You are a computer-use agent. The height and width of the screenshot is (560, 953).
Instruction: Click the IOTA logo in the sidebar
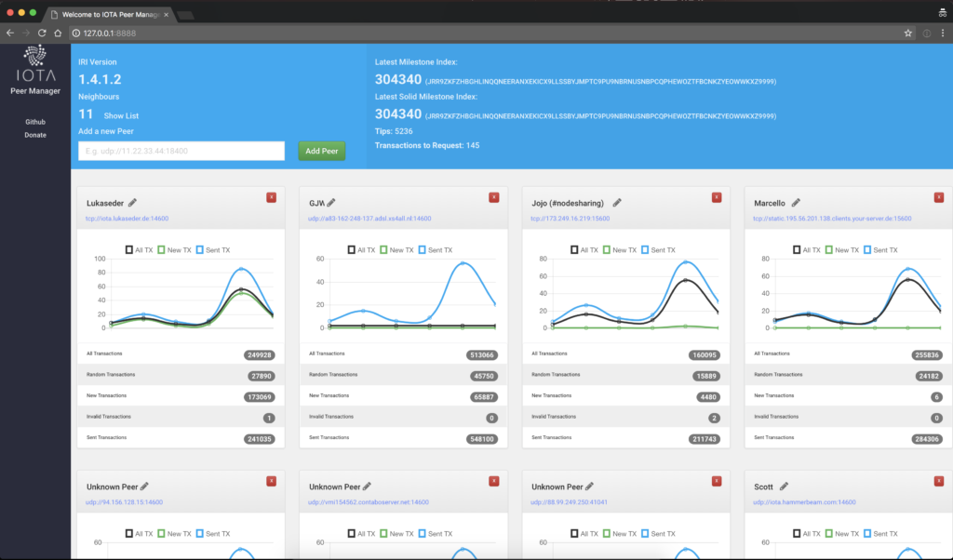[x=35, y=63]
